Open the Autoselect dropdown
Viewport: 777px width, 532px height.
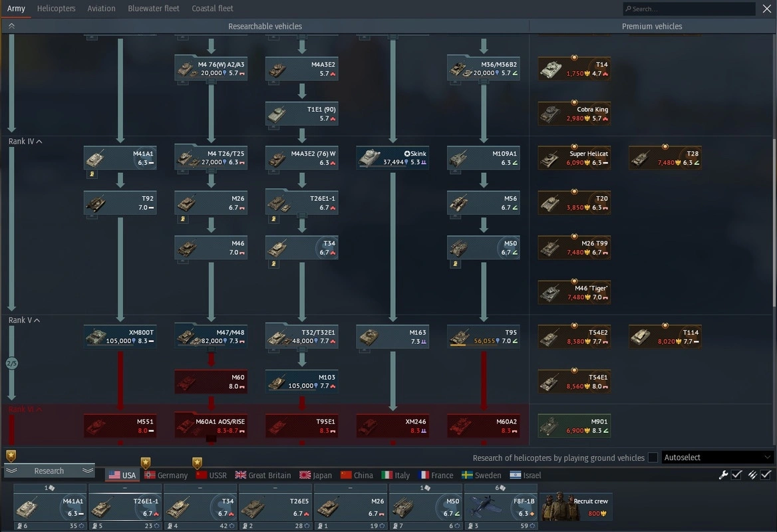click(x=718, y=458)
